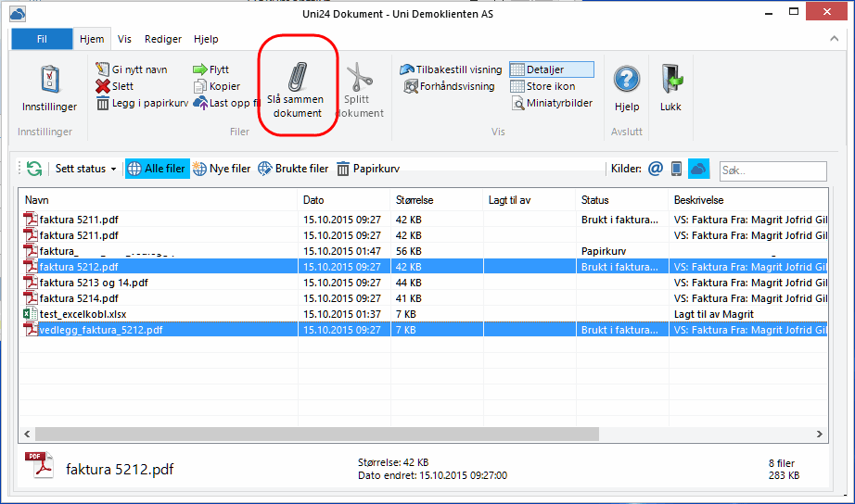Open the Fil menu tab

coord(42,39)
